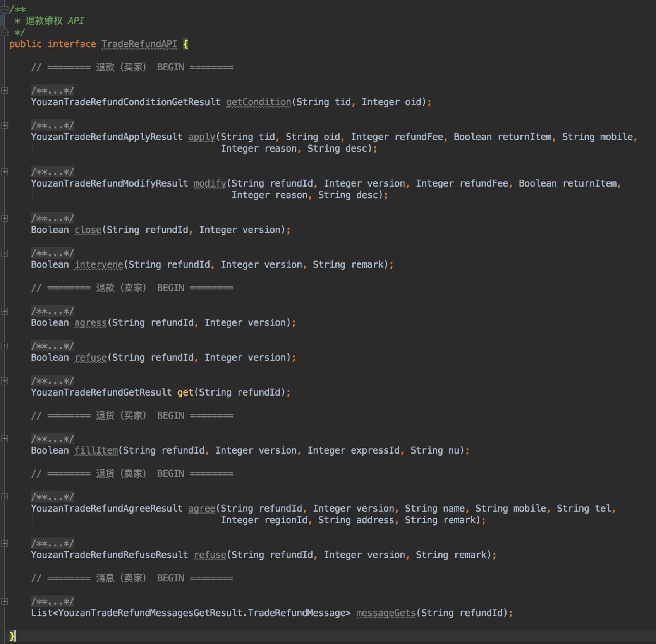
Task: Click the highlighted get method name
Action: pos(185,392)
